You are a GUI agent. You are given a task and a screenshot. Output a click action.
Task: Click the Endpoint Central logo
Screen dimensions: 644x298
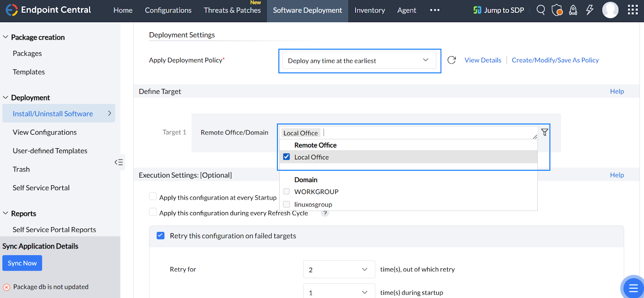(x=48, y=10)
